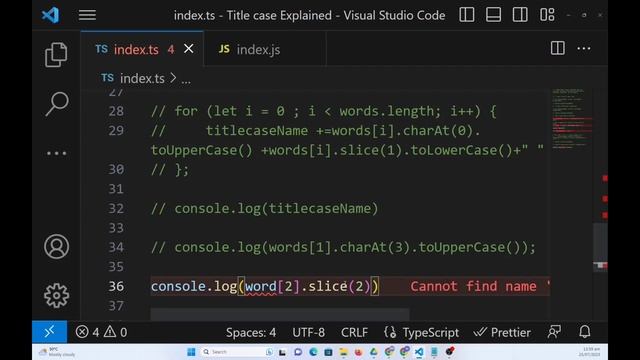The image size is (640, 360).
Task: Click the minimap code overview
Action: pos(571,118)
